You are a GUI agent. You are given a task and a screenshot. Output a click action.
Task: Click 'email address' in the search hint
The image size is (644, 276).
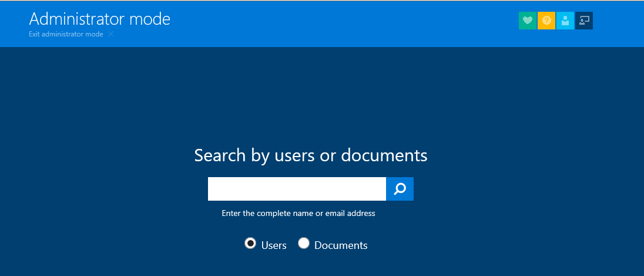[350, 213]
